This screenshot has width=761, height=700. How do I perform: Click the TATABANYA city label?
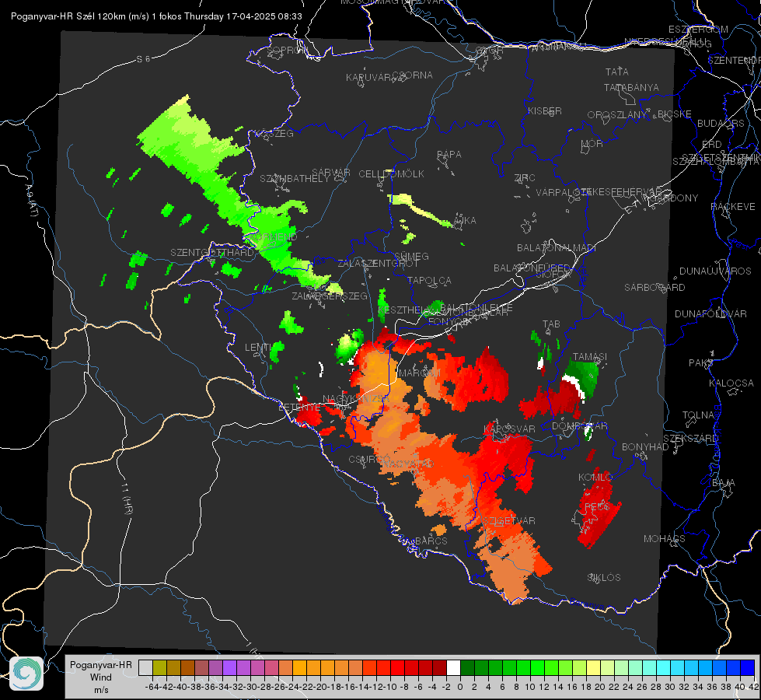click(x=631, y=87)
